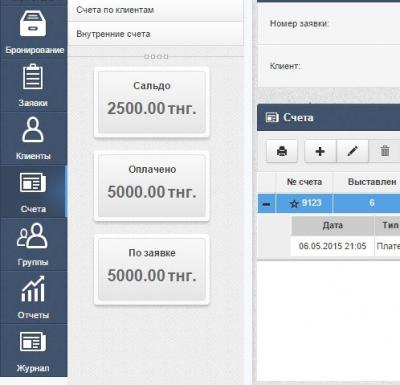Open Отчеты chart icon

pos(33,289)
